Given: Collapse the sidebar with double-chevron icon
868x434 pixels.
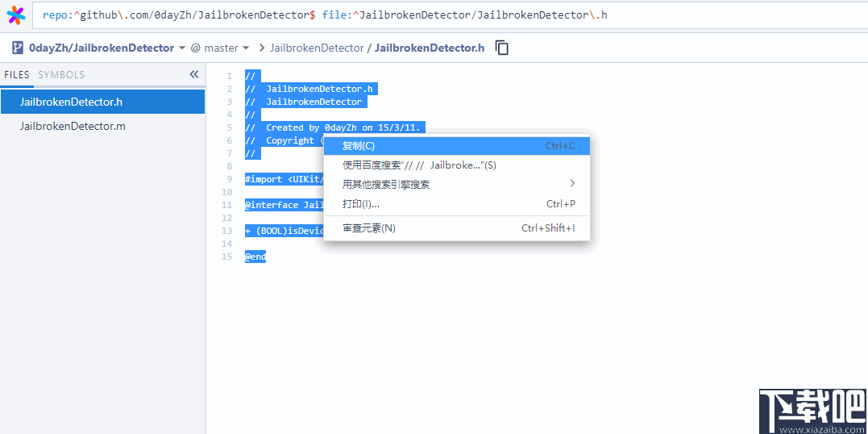Looking at the screenshot, I should [x=193, y=74].
